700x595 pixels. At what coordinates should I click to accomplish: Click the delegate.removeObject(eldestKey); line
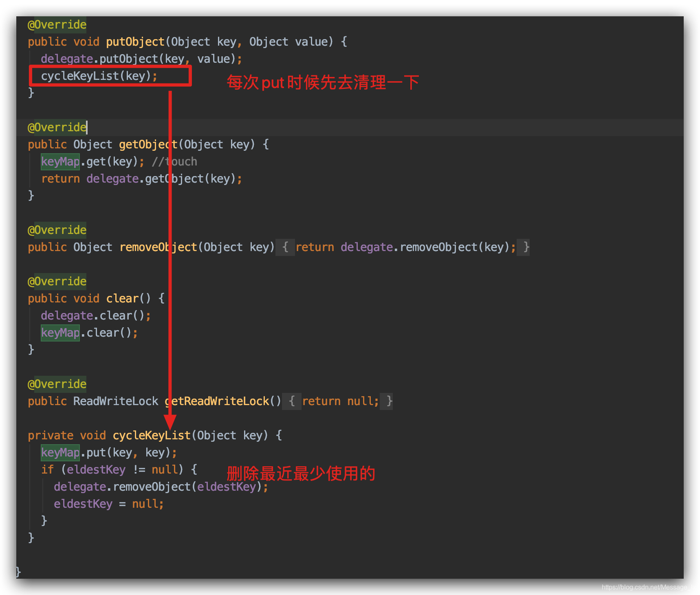click(161, 487)
